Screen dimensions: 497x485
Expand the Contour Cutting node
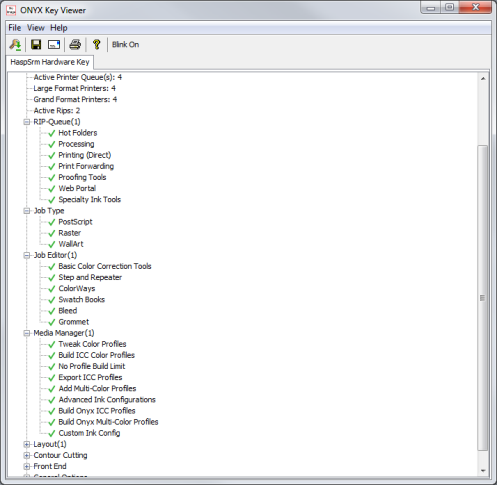27,455
